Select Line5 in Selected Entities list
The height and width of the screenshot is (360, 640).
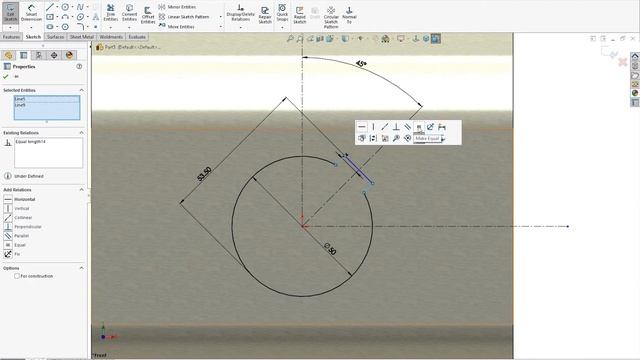[47, 99]
